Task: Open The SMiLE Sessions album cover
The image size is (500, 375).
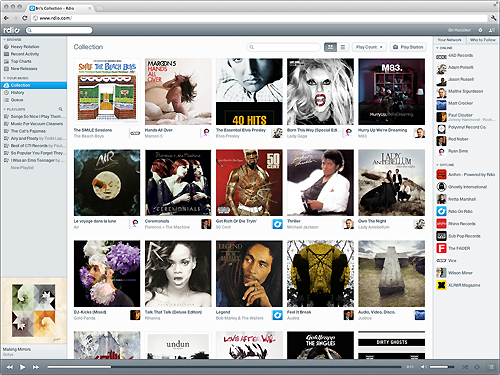Action: click(107, 91)
